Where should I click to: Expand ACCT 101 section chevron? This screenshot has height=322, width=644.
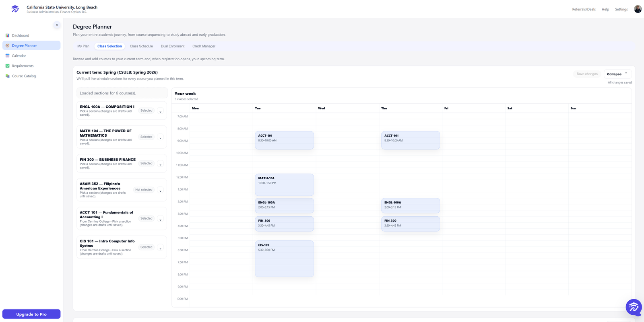pyautogui.click(x=160, y=219)
